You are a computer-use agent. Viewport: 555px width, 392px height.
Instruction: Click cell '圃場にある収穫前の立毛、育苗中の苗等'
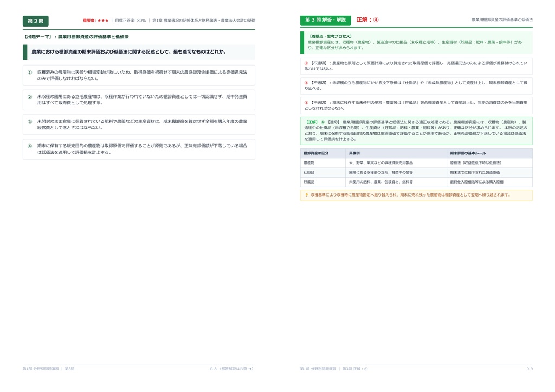pos(381,173)
